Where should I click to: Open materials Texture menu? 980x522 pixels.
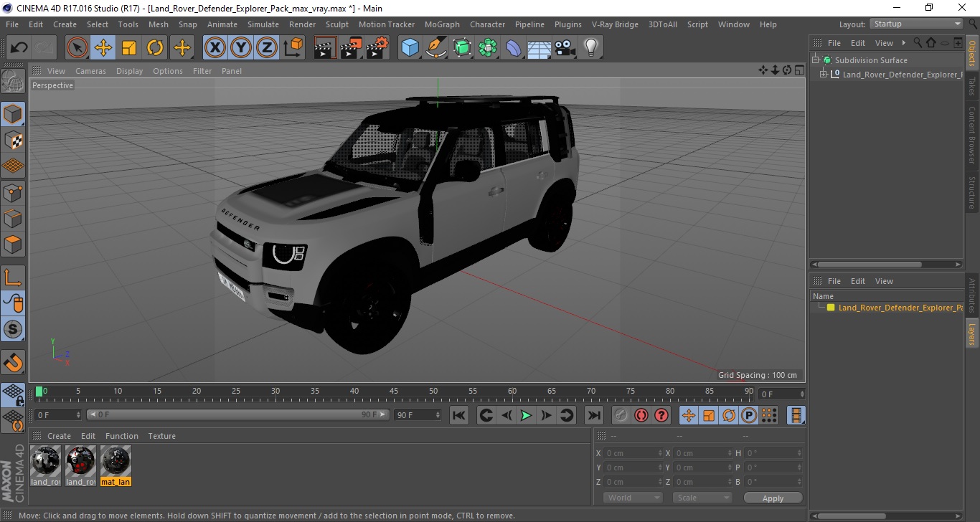[161, 436]
